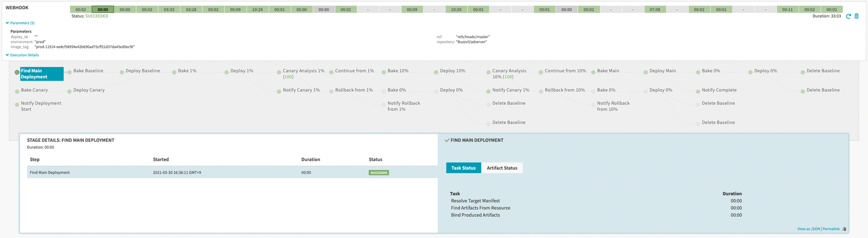Click the Permalink link

pyautogui.click(x=831, y=229)
